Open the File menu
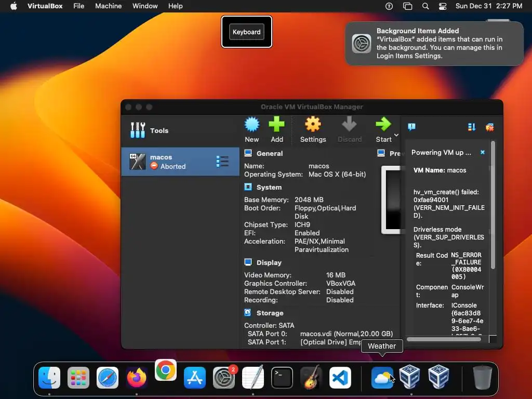Image resolution: width=532 pixels, height=399 pixels. pyautogui.click(x=79, y=6)
